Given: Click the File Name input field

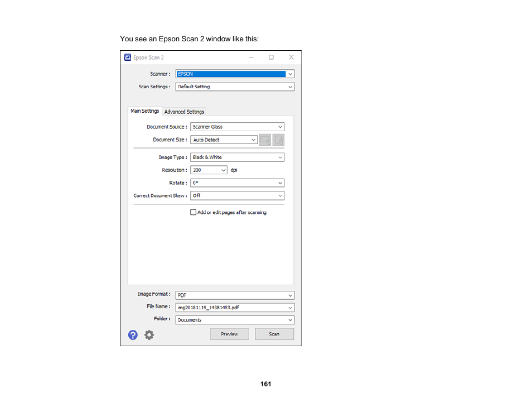Looking at the screenshot, I should tap(231, 308).
